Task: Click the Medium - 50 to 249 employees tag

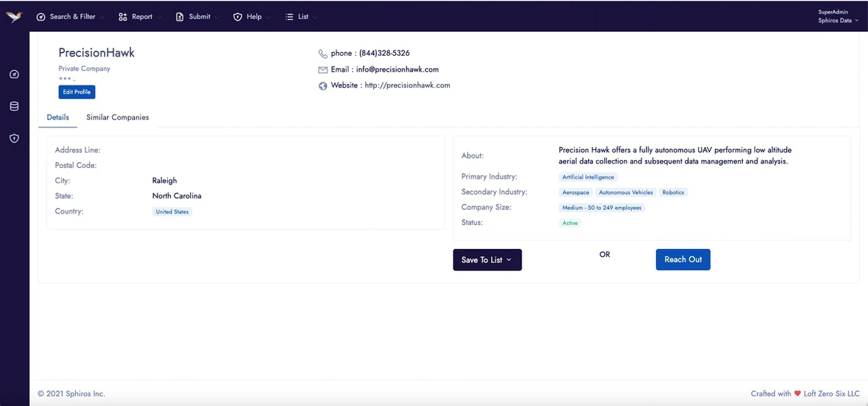Action: coord(602,208)
